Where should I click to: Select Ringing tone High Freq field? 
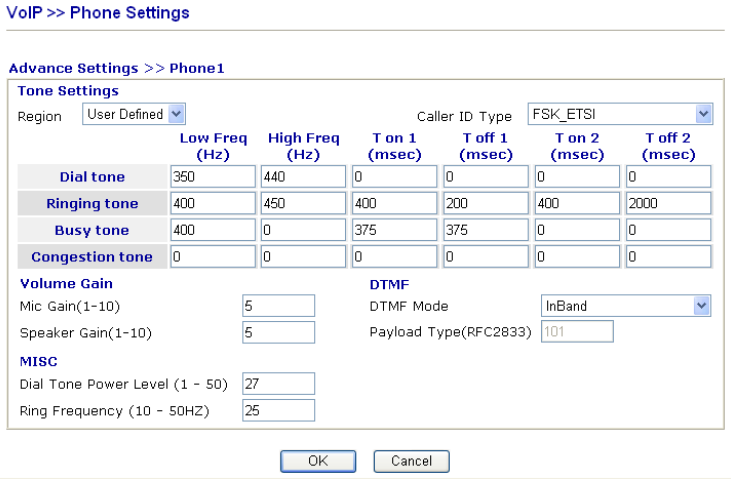click(303, 203)
